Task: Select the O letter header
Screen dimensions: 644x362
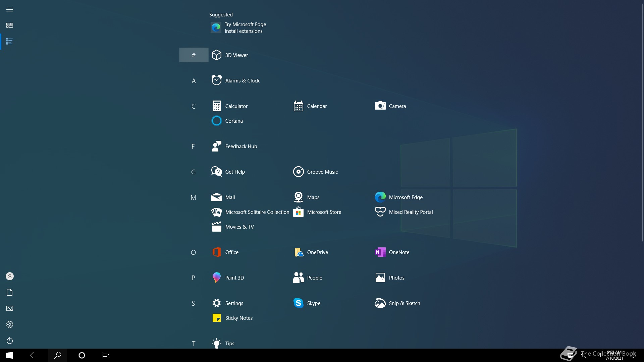Action: pyautogui.click(x=194, y=252)
